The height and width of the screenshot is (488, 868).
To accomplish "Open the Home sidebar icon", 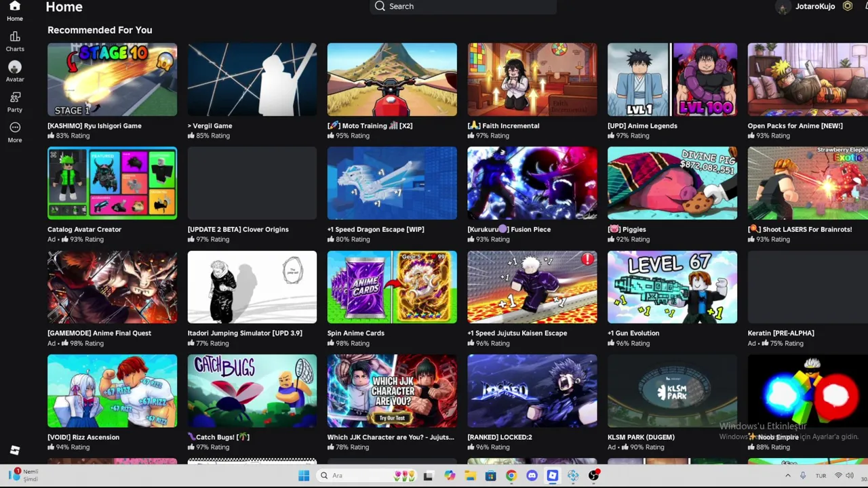I will point(14,7).
